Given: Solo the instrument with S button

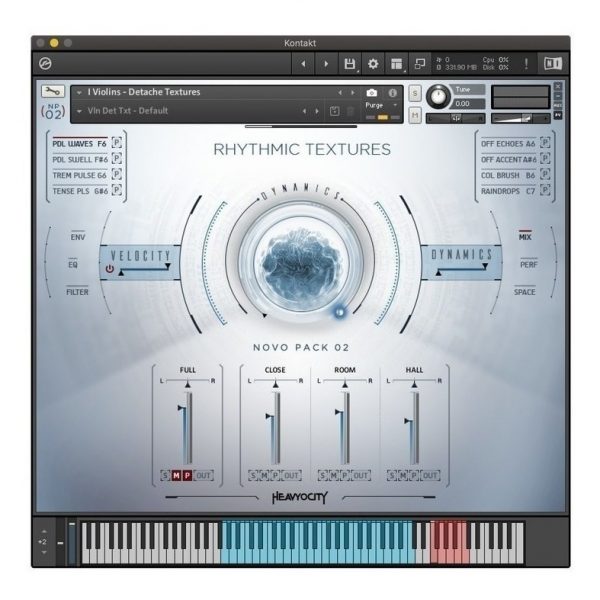Looking at the screenshot, I should point(415,93).
